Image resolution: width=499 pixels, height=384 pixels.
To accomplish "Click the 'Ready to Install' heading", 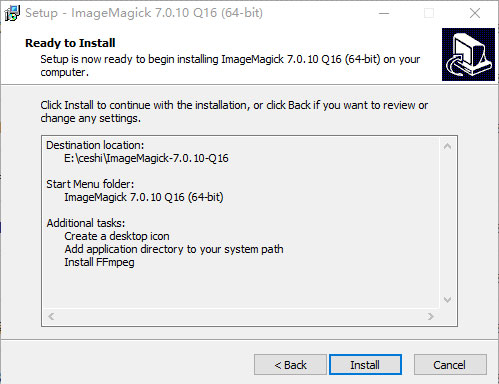I will [x=70, y=43].
